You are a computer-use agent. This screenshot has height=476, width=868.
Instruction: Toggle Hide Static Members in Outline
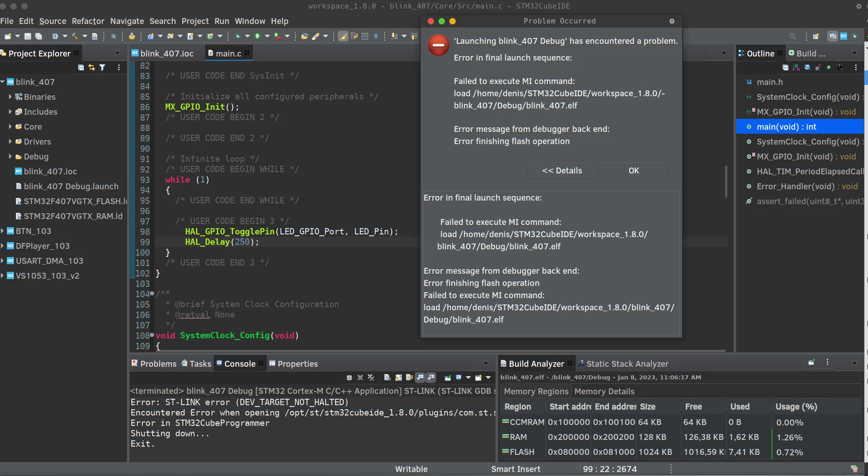pos(818,67)
